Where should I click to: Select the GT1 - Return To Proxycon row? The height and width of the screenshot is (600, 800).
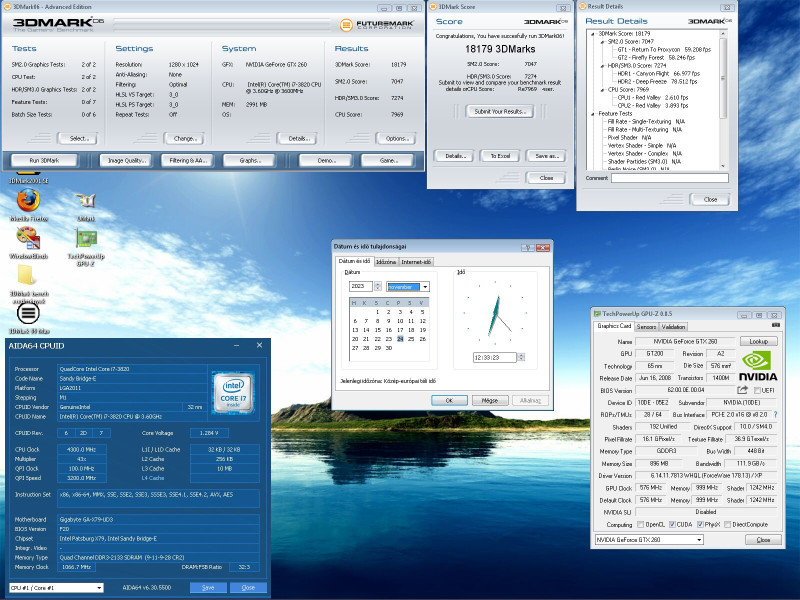coord(664,49)
